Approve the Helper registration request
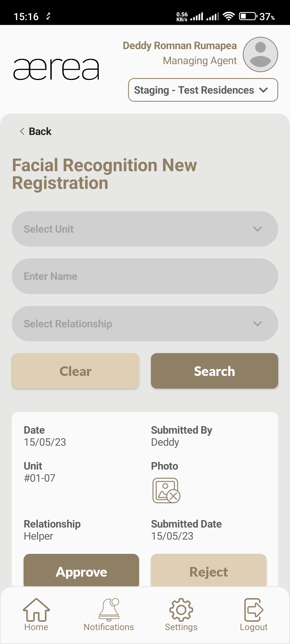The width and height of the screenshot is (290, 644). click(81, 572)
